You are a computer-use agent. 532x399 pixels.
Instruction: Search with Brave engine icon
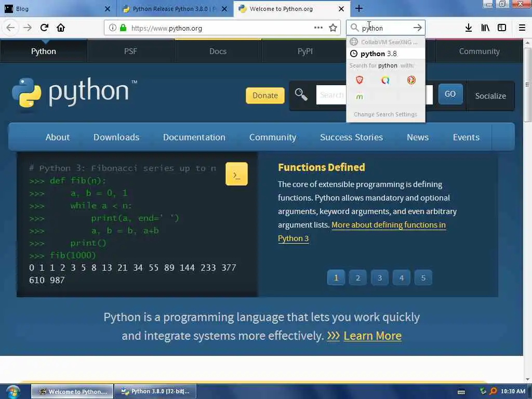[360, 80]
